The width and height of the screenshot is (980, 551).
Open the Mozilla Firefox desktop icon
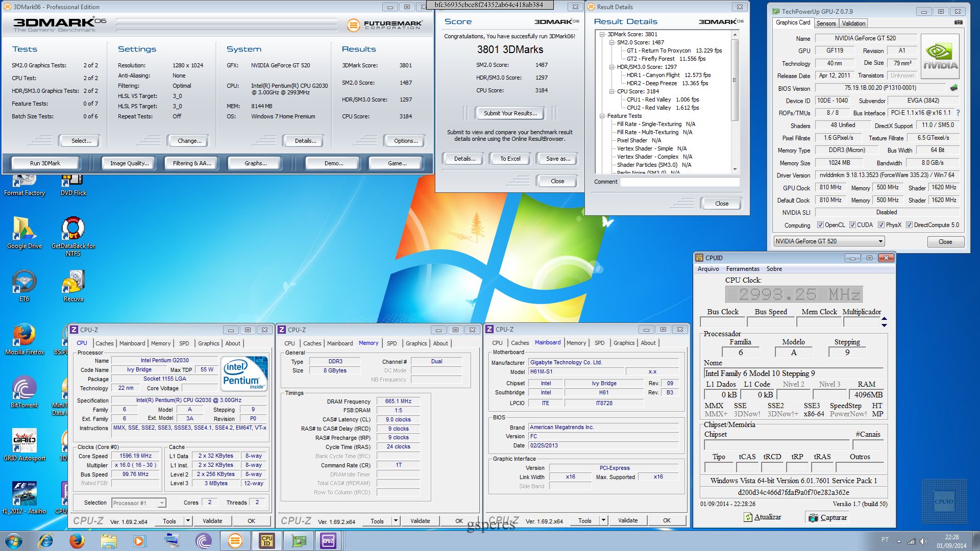click(24, 339)
